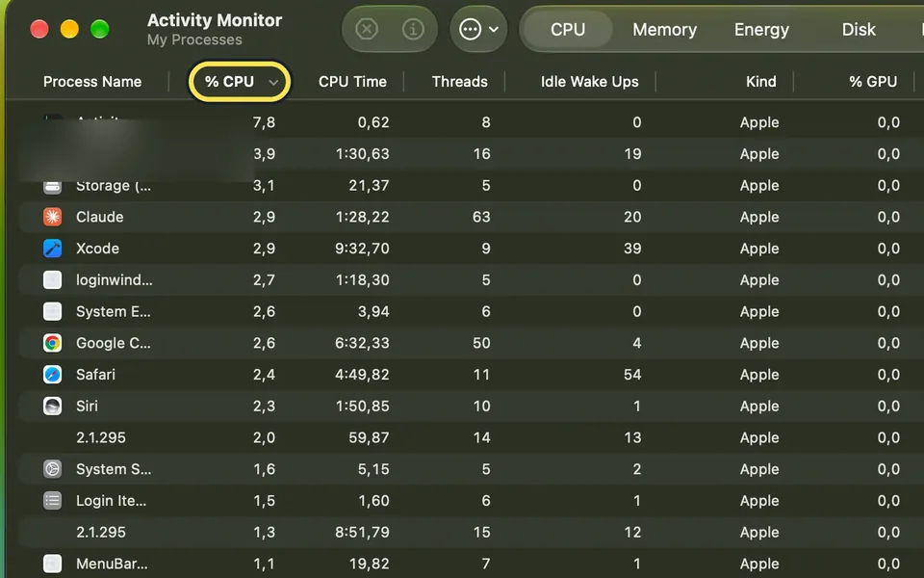Viewport: 924px width, 578px height.
Task: Switch to the CPU tab
Action: tap(568, 30)
